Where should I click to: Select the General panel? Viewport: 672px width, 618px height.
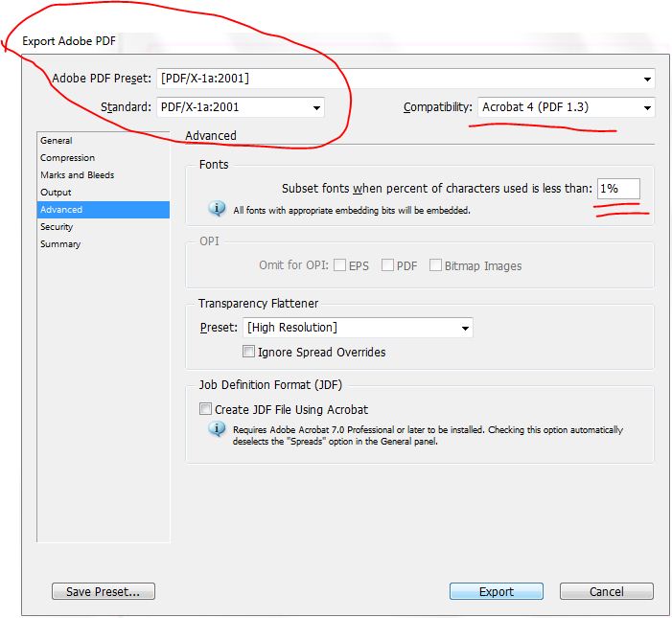pos(103,141)
